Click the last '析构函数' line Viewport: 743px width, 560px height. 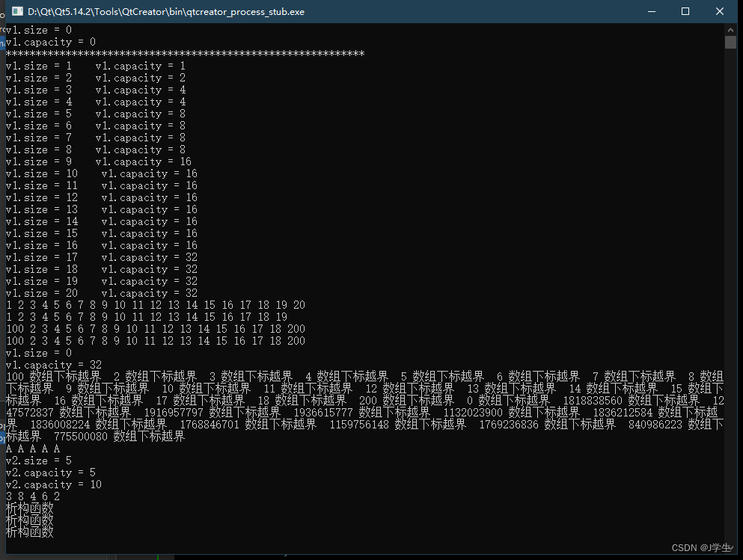[x=29, y=532]
